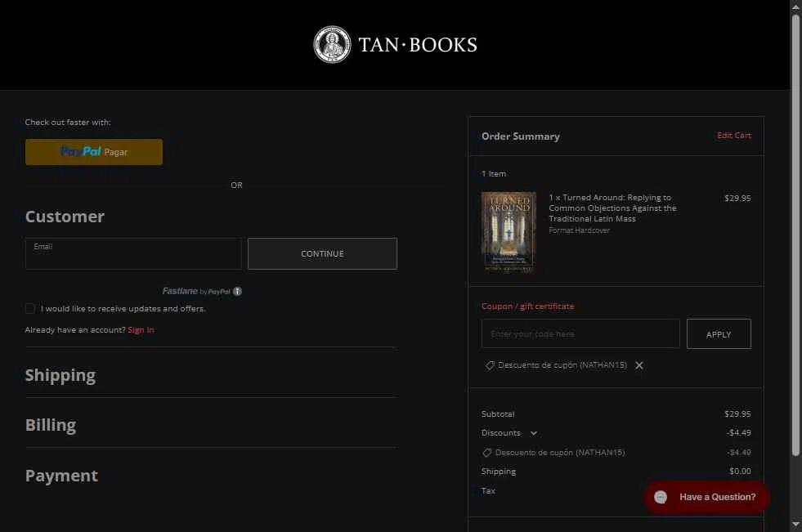
Task: Open the chat bubble icon in Have a Question
Action: point(661,497)
